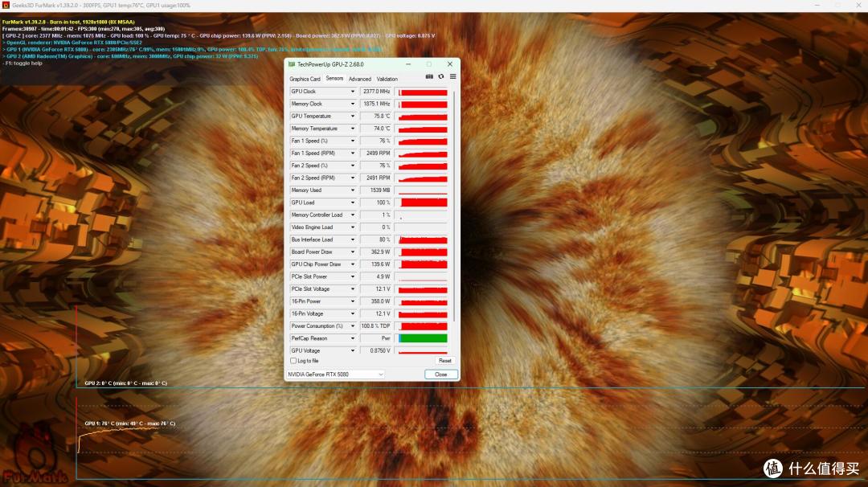
Task: Open the Fan 2 Speed (%) dropdown
Action: 353,166
